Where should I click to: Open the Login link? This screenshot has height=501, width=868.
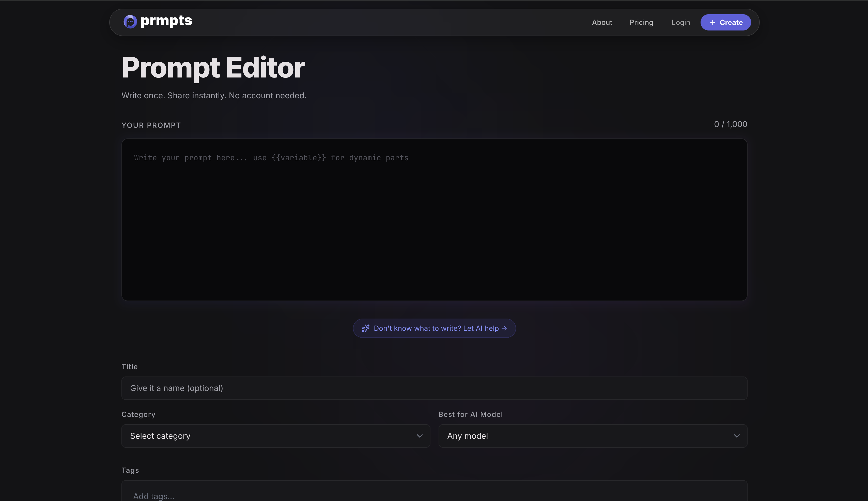680,22
